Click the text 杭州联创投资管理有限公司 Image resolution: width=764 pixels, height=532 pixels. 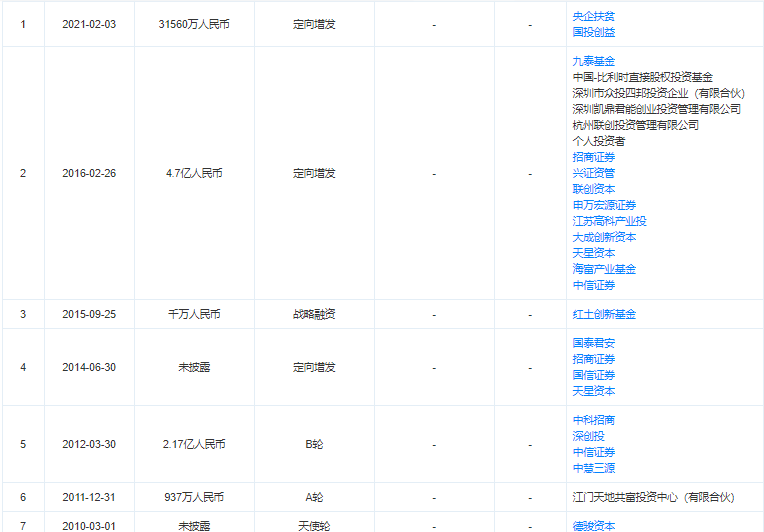[x=636, y=125]
